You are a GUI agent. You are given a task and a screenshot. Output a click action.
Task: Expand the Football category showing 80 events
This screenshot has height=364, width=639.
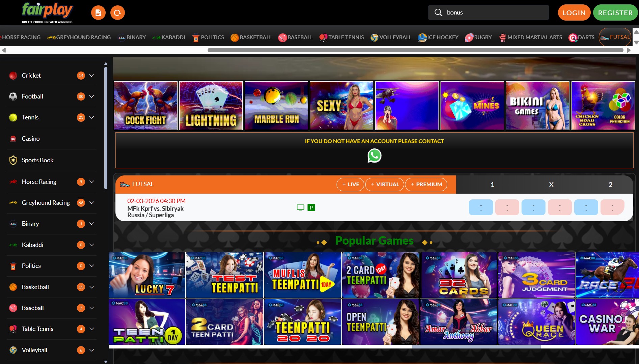tap(91, 96)
